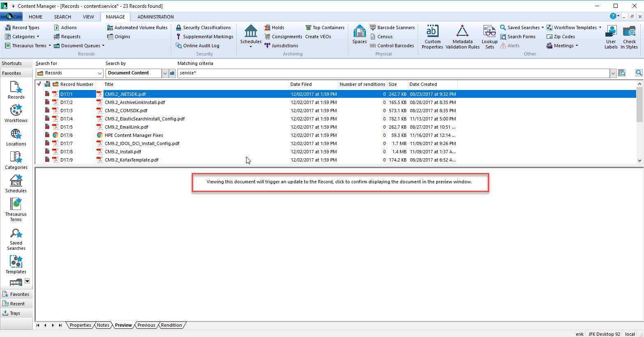Open Check In Styles

point(629,37)
